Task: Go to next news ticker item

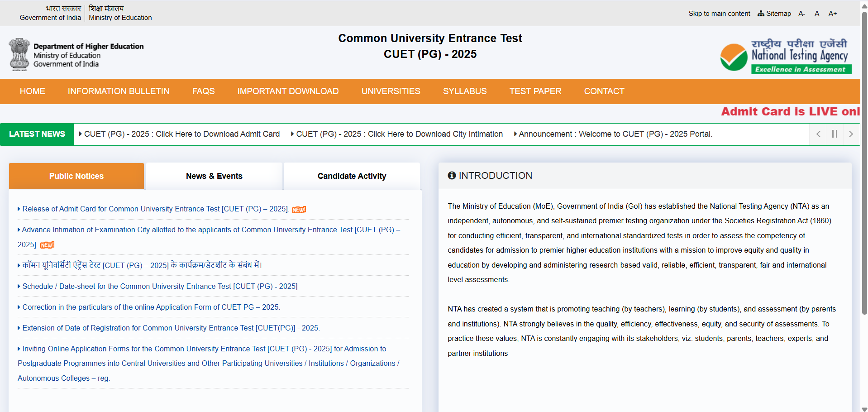Action: coord(851,134)
